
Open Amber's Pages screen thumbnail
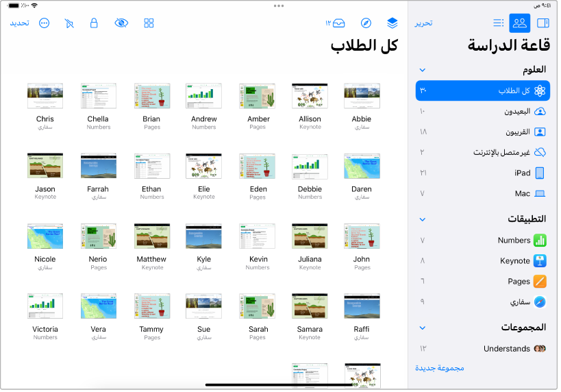(x=258, y=96)
